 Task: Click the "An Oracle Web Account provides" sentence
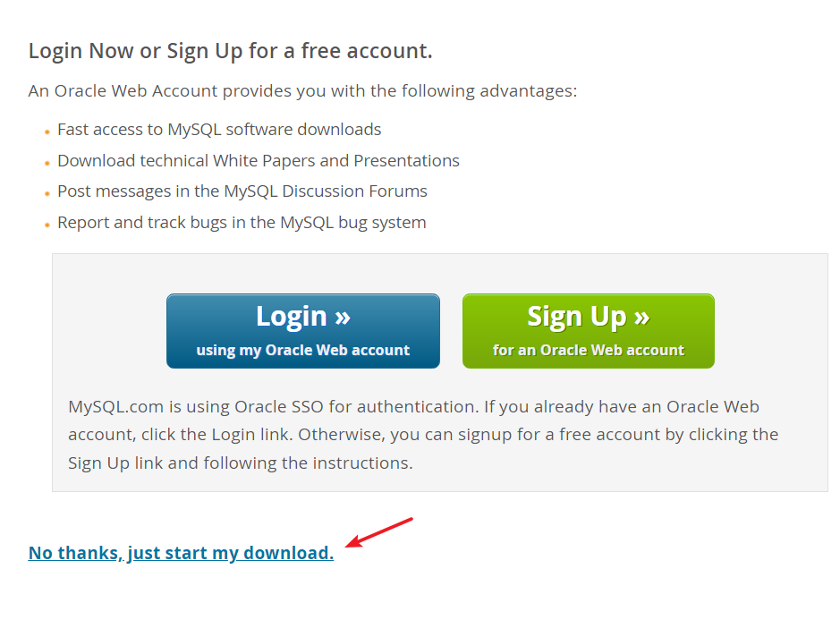click(302, 91)
